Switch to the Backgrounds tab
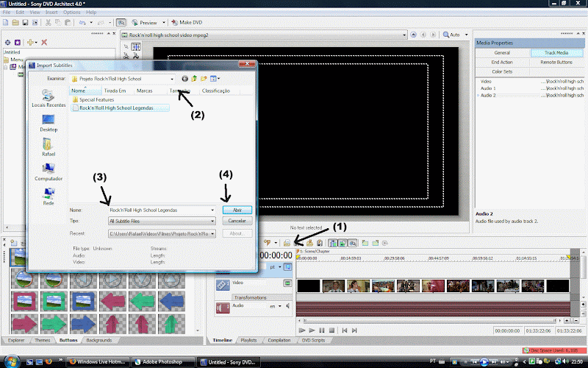Viewport: 588px width, 368px height. (x=99, y=340)
